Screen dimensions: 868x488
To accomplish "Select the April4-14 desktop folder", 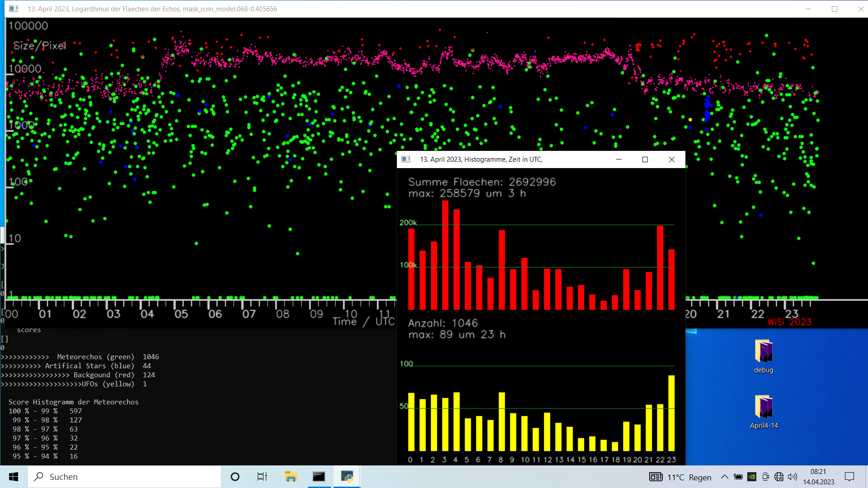I will [x=764, y=412].
